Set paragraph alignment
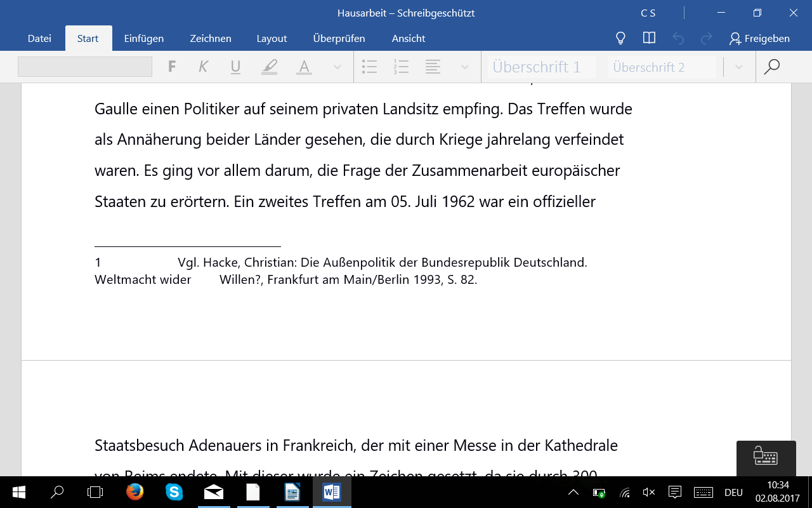The height and width of the screenshot is (508, 812). click(x=433, y=67)
